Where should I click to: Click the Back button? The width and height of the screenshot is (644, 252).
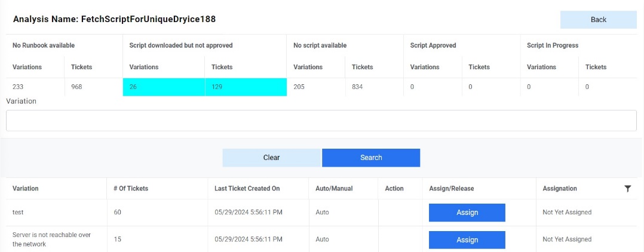(x=598, y=20)
